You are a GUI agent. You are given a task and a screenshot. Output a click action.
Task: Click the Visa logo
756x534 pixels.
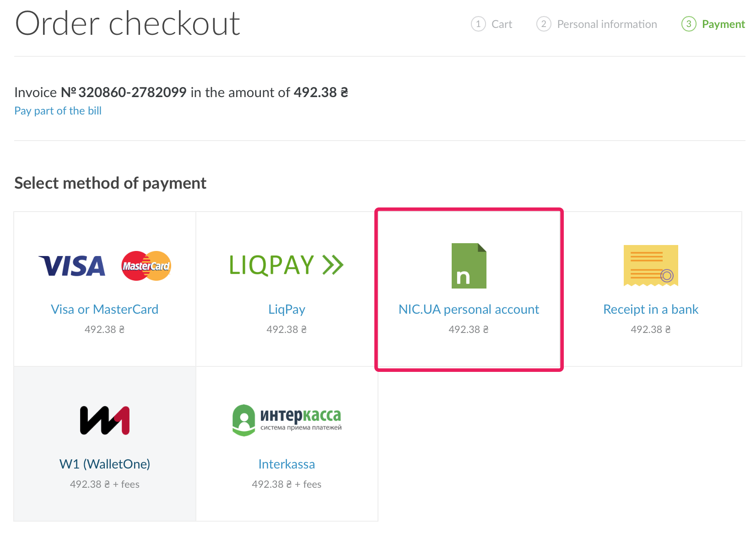pos(72,266)
